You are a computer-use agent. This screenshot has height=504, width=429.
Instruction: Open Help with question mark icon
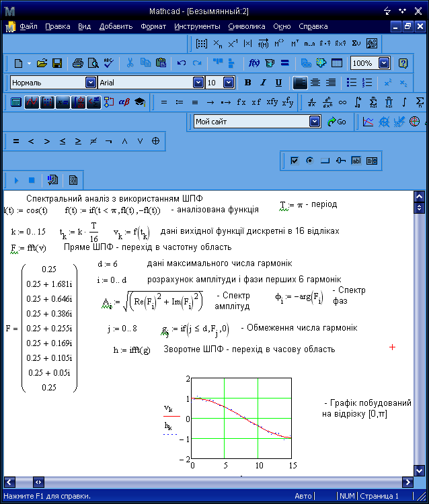(403, 63)
